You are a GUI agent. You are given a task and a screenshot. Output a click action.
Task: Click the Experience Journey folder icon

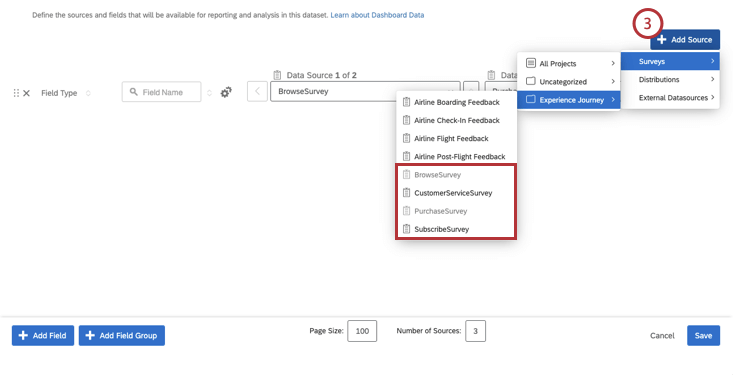point(531,100)
